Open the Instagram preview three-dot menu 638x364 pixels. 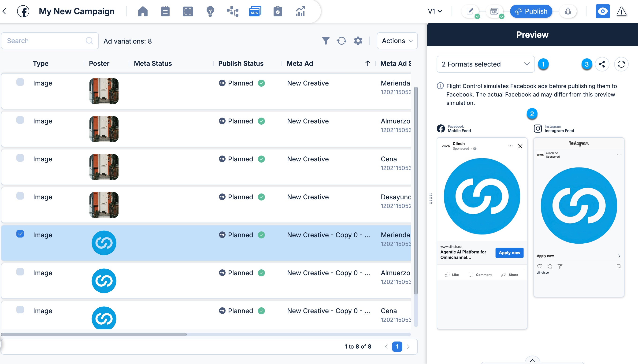pyautogui.click(x=619, y=155)
